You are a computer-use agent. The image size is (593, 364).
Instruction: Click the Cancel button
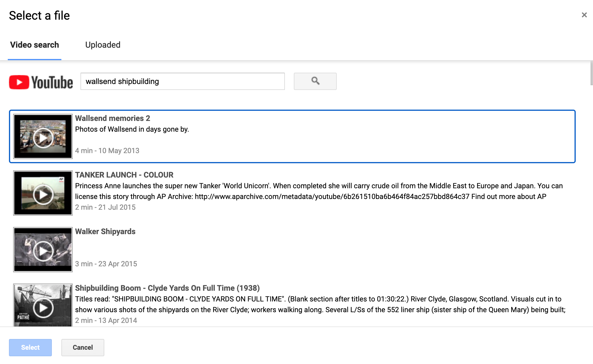pyautogui.click(x=83, y=347)
